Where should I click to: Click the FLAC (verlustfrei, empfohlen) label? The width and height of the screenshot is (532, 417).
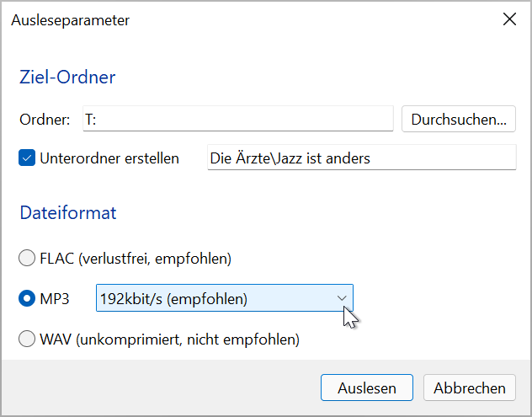[136, 258]
